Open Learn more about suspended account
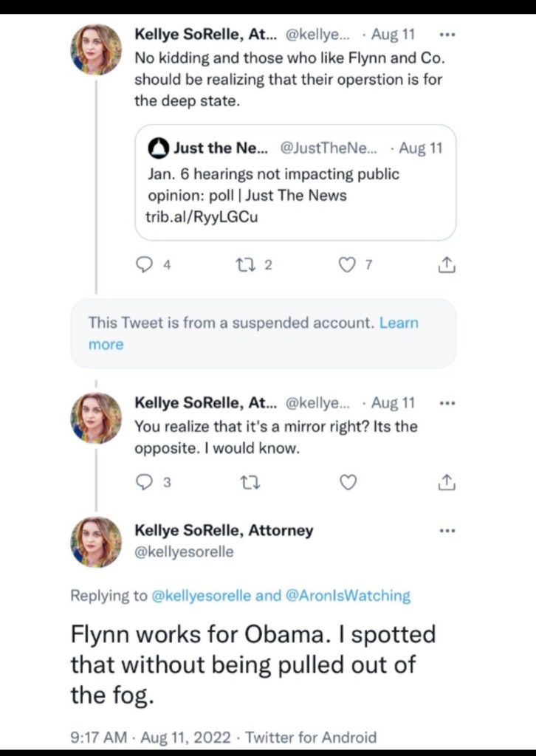Viewport: 536px width, 756px height. tap(399, 323)
